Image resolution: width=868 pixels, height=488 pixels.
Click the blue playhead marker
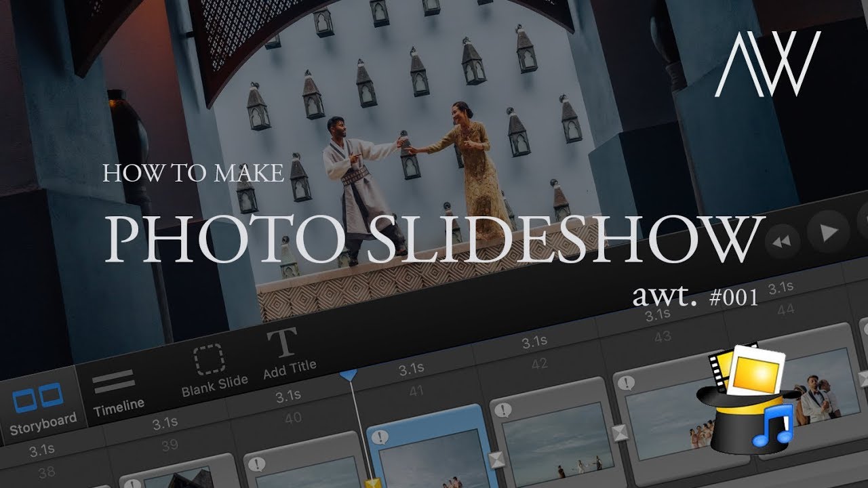(349, 375)
